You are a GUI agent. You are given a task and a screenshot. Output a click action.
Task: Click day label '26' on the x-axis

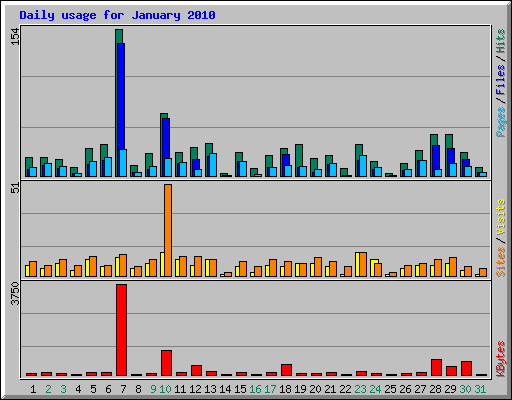(405, 389)
